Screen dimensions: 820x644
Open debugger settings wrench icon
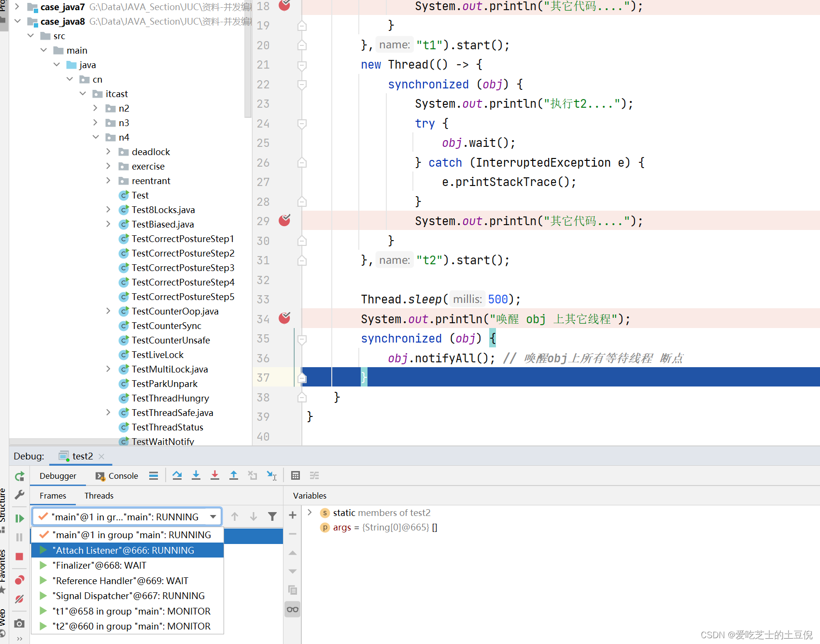[19, 495]
